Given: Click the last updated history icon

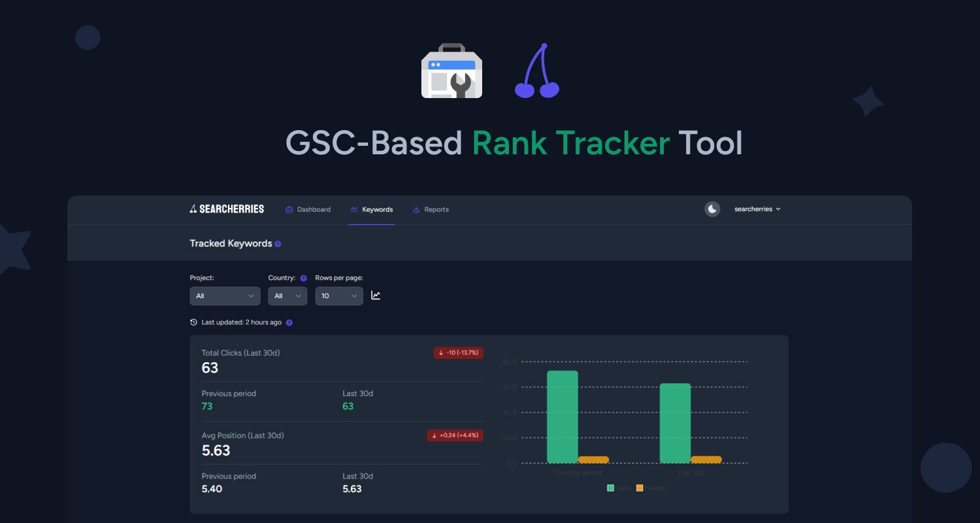Looking at the screenshot, I should coord(193,322).
